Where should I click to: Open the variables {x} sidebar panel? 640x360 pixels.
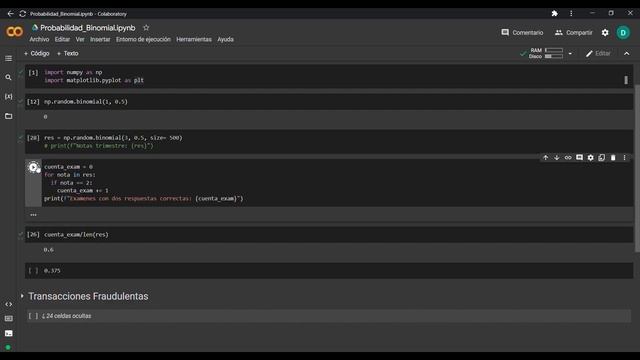pos(8,97)
